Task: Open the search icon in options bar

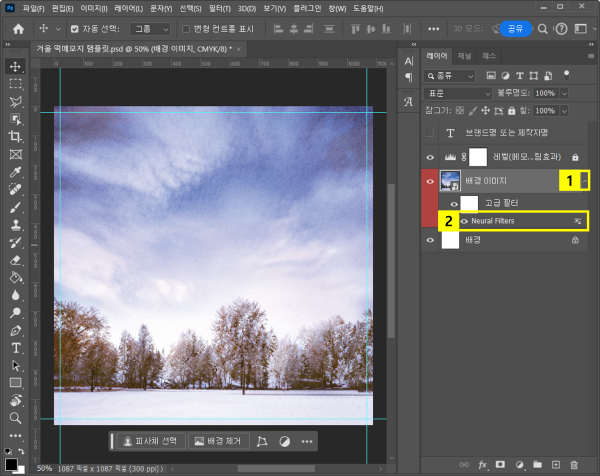Action: pyautogui.click(x=542, y=29)
